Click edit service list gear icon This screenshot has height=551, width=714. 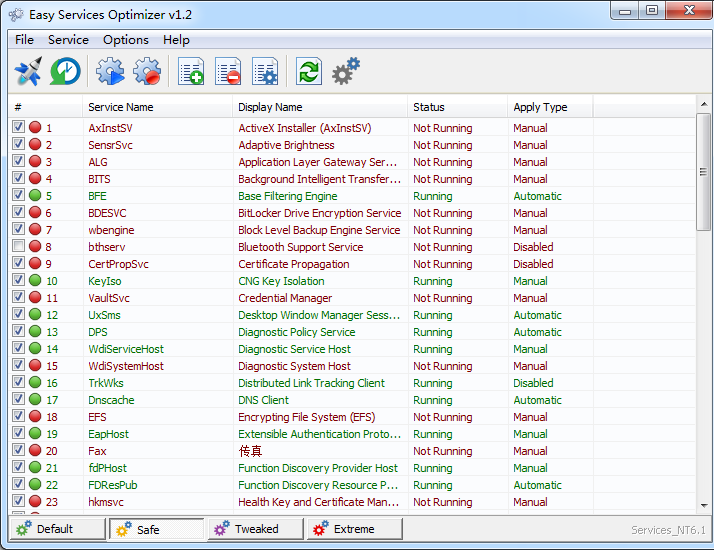pos(265,71)
